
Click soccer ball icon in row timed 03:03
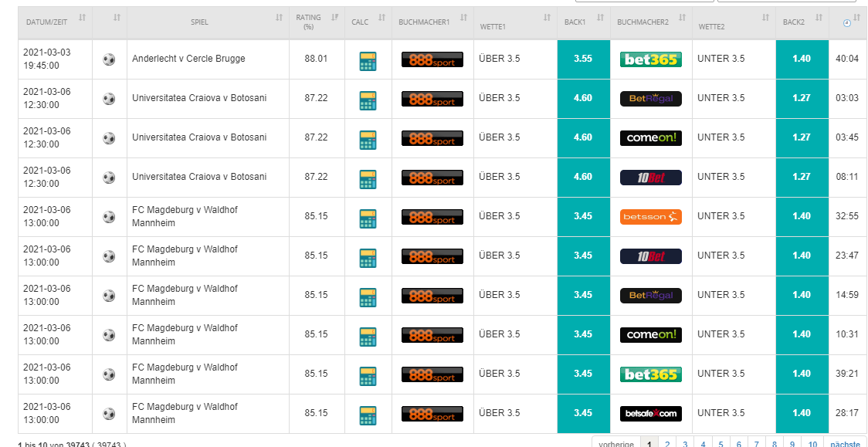109,99
